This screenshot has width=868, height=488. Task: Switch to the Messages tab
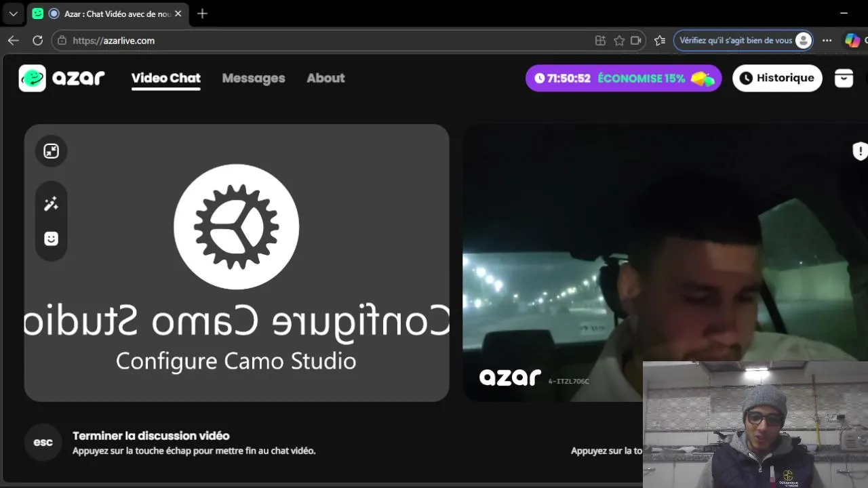pyautogui.click(x=254, y=78)
